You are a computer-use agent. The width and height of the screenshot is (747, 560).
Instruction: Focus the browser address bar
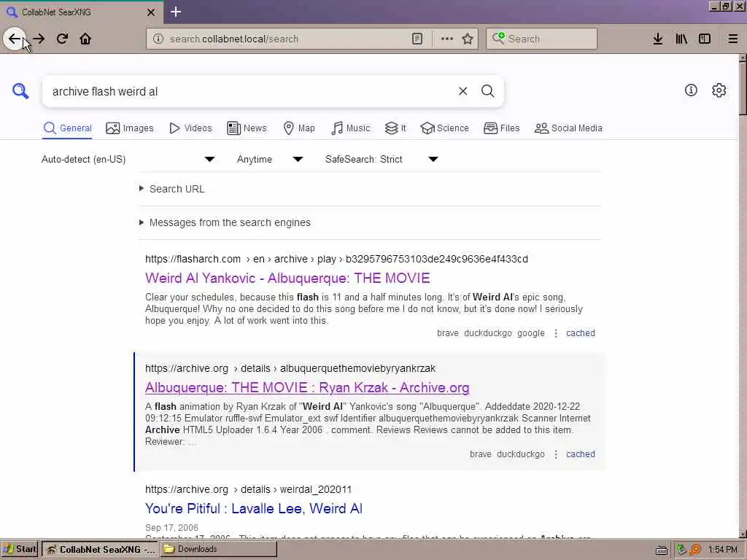286,39
